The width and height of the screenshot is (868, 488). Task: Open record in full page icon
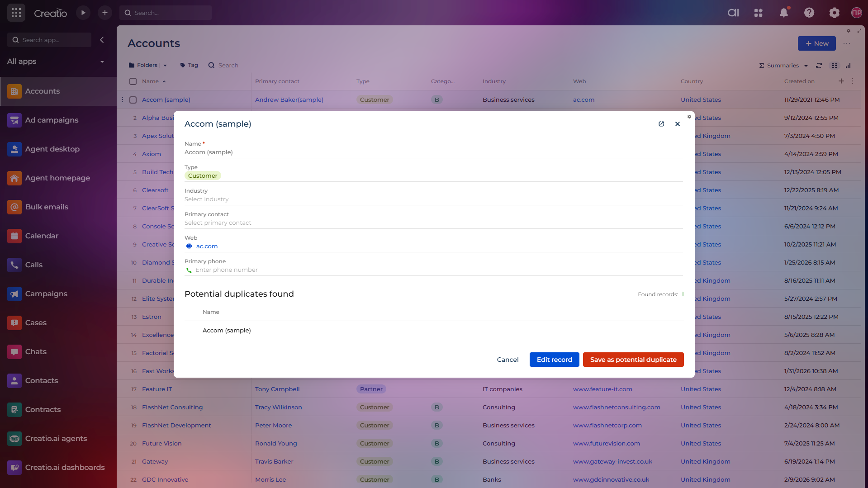661,124
